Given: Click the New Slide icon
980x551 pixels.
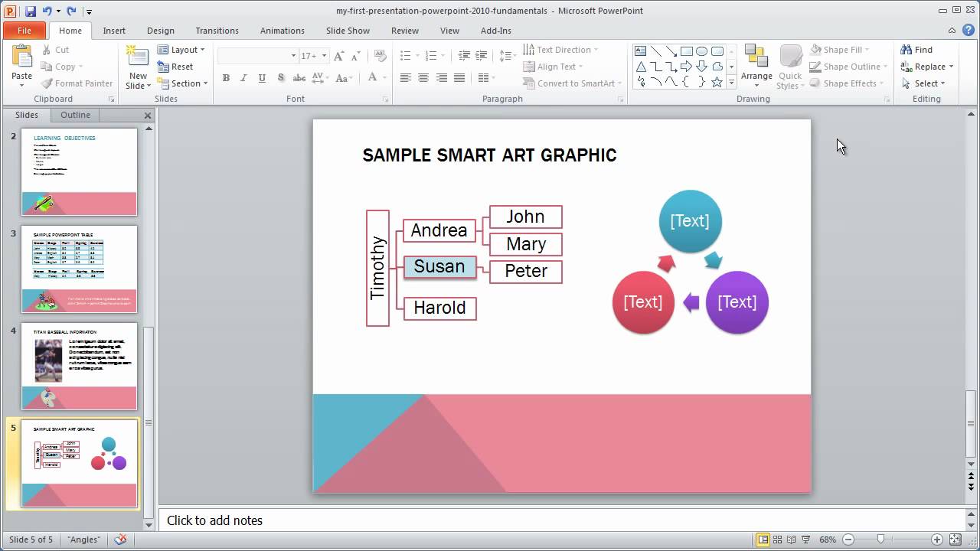Looking at the screenshot, I should coord(138,57).
